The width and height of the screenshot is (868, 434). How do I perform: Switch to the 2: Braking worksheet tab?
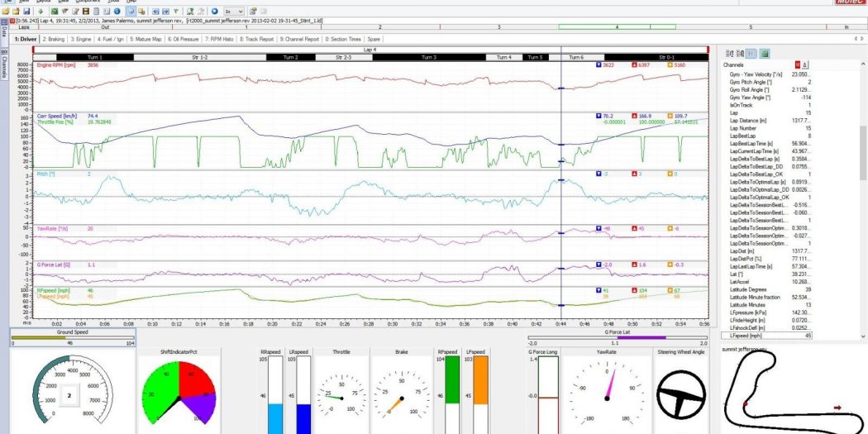(54, 40)
